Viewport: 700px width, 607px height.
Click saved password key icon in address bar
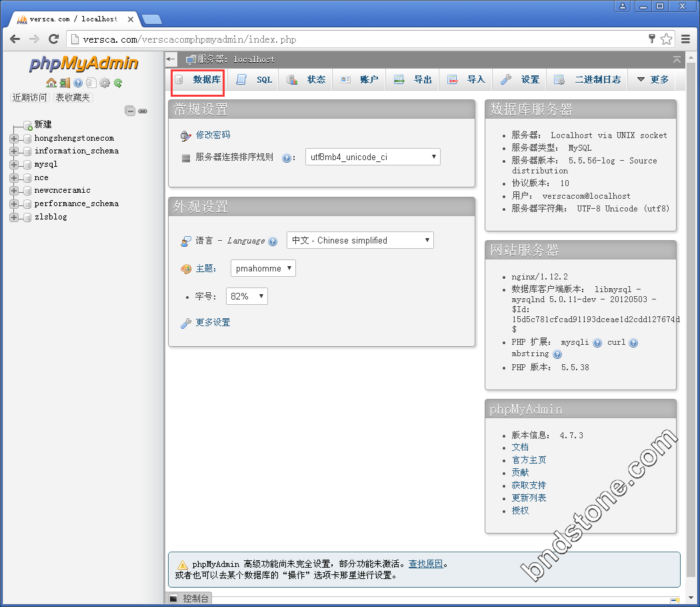pos(652,39)
